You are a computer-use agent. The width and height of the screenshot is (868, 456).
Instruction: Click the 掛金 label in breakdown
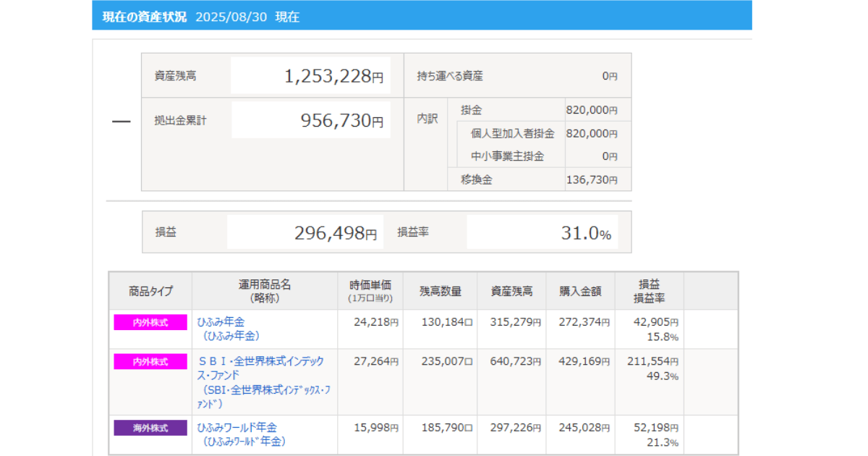click(x=471, y=110)
